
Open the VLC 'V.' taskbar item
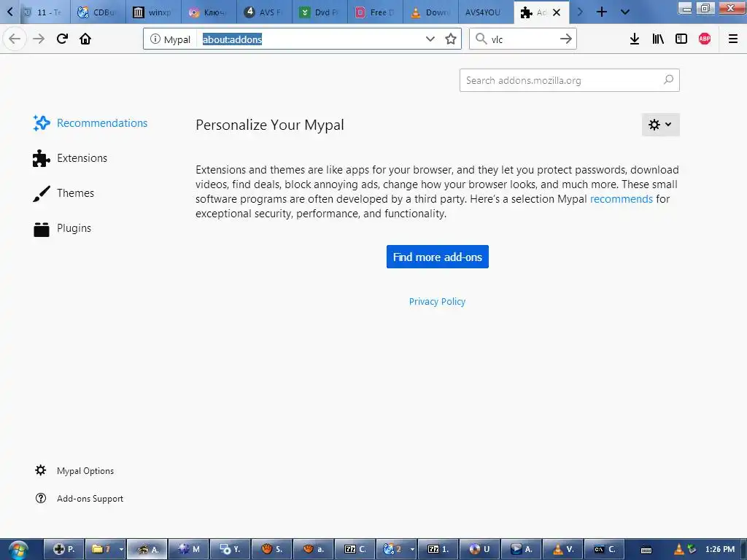(562, 550)
